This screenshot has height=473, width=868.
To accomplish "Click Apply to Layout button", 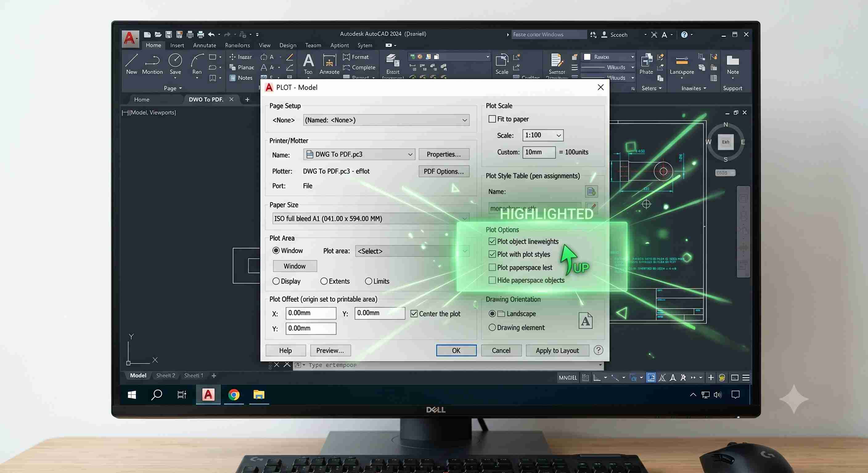I will [557, 350].
